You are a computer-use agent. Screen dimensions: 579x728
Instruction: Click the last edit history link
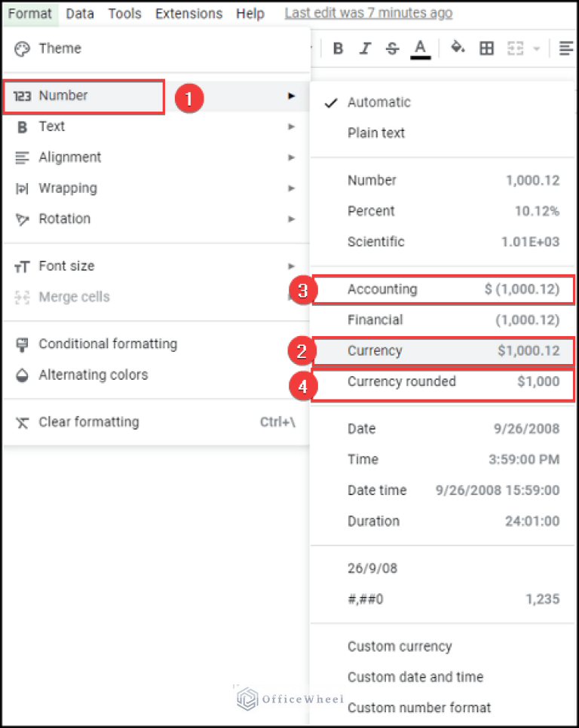368,13
